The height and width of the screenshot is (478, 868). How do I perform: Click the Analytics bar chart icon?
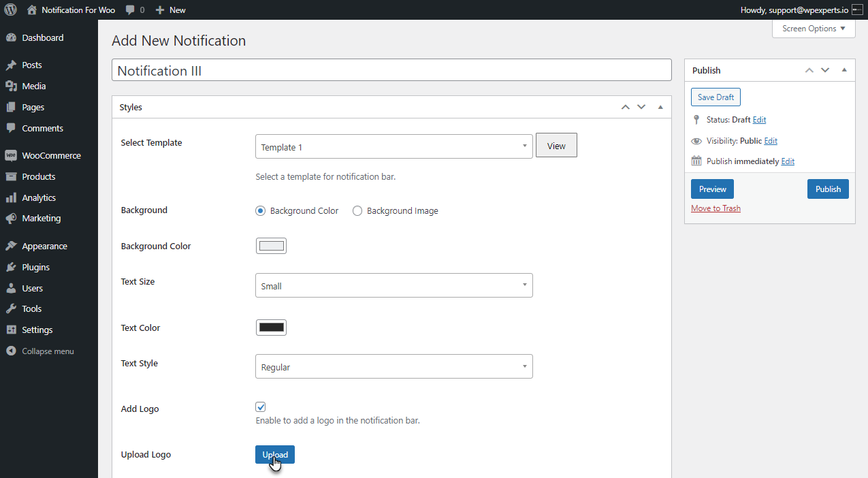(11, 198)
